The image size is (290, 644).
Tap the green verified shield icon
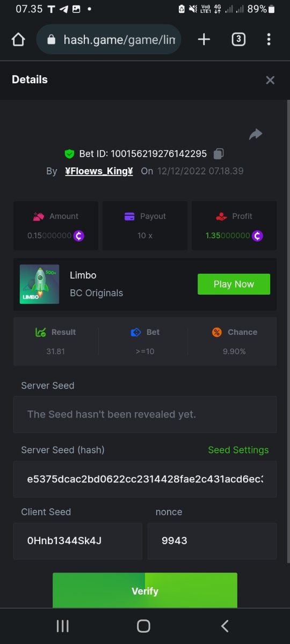pyautogui.click(x=69, y=154)
